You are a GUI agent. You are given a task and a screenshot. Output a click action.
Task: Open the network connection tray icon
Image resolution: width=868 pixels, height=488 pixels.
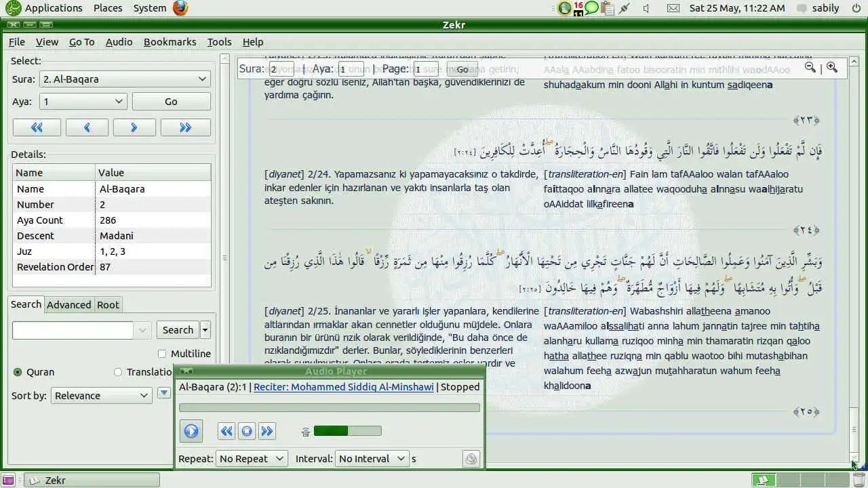(625, 8)
